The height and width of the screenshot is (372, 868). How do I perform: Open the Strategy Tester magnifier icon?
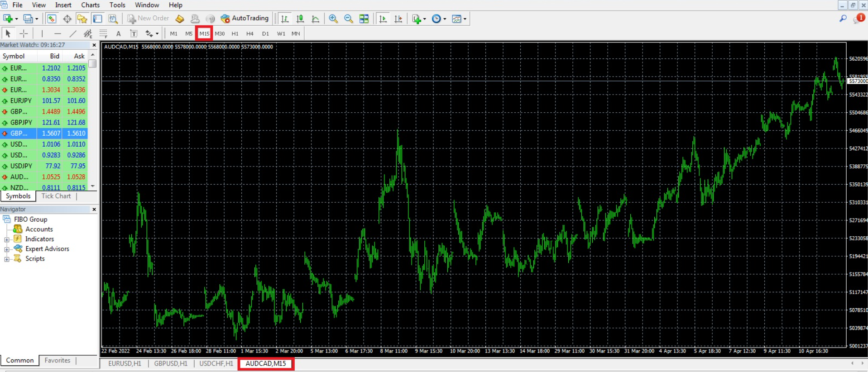(113, 19)
